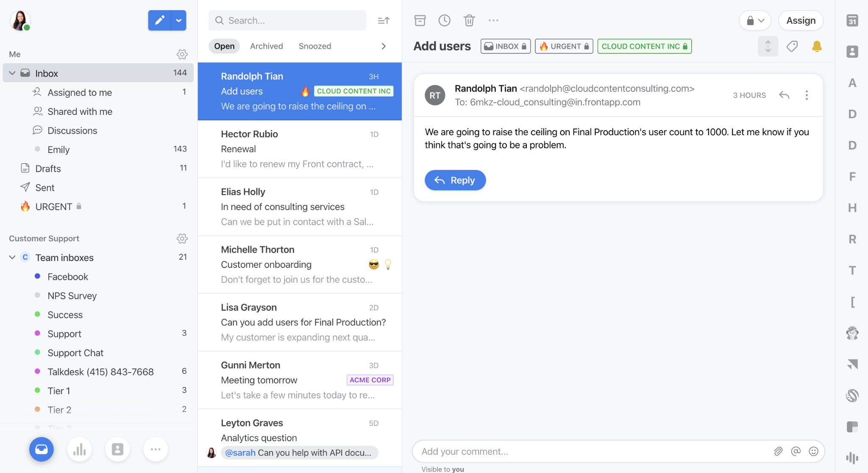The image size is (868, 473).
Task: Snooze the conversation with the clock icon
Action: 444,20
